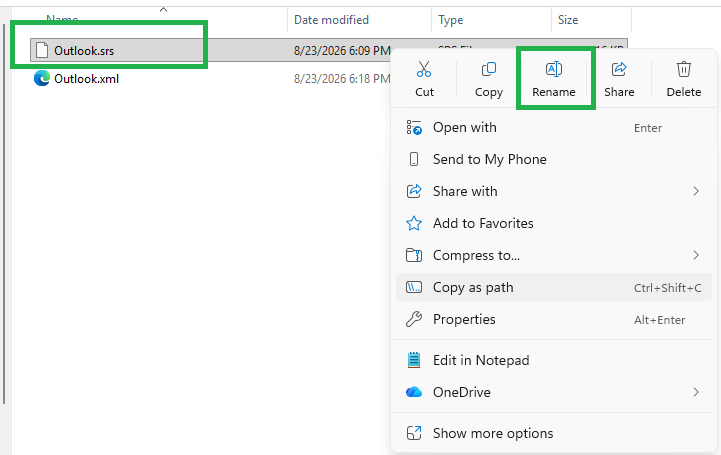Choose Edit in Notepad
Viewport: 721px width, 455px height.
pos(554,360)
